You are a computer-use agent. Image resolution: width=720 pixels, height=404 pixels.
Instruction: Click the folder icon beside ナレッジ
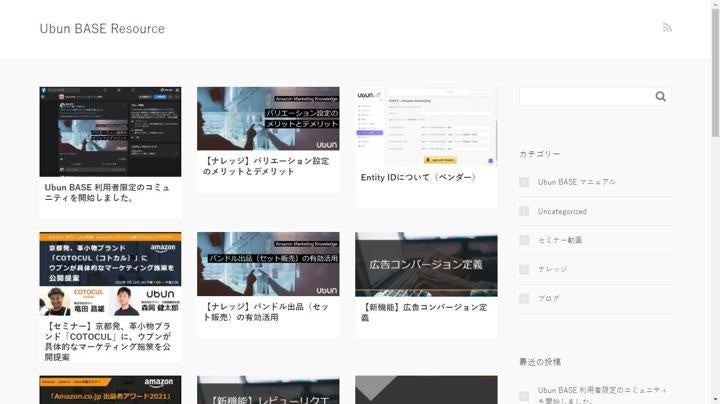click(x=524, y=269)
